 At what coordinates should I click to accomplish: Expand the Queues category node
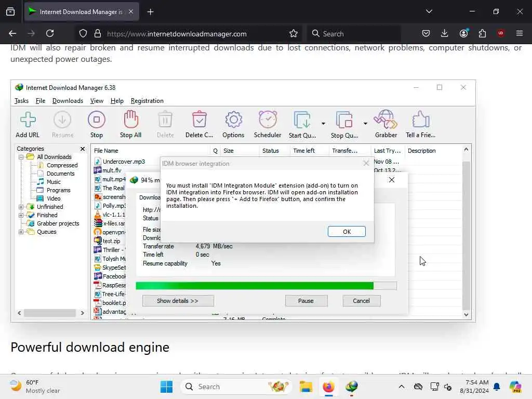(x=21, y=232)
